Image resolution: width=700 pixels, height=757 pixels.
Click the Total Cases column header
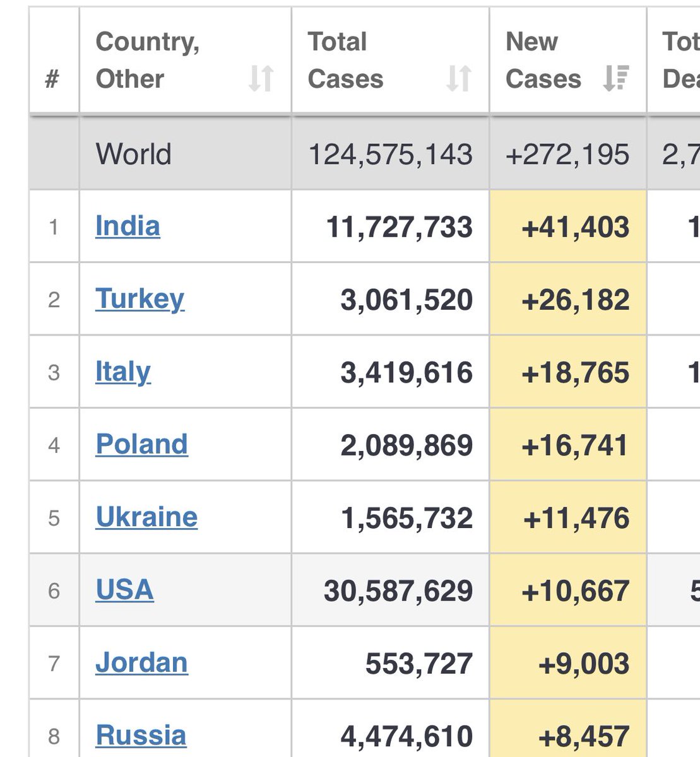pyautogui.click(x=390, y=61)
